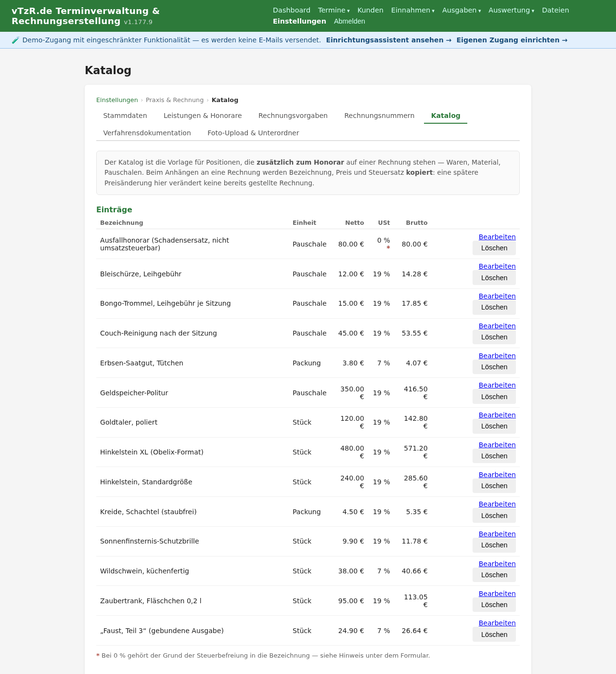Viewport: 616px width, 674px height.
Task: Click the Bezeichnung column header
Action: click(122, 223)
